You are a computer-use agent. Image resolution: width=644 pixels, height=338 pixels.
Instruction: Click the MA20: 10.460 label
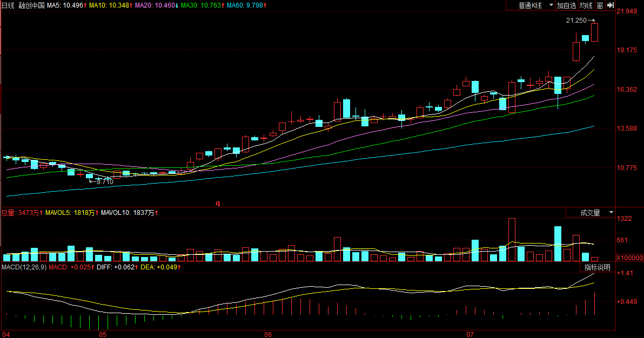(157, 5)
